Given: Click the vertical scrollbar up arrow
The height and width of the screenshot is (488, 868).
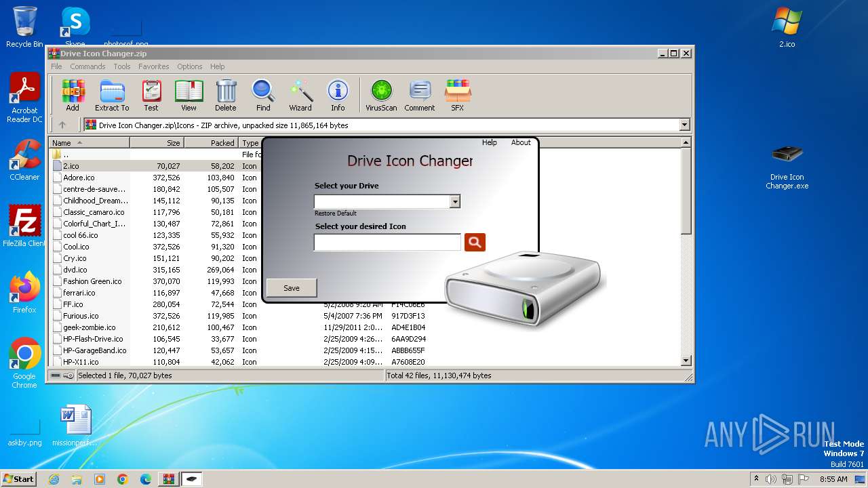Looking at the screenshot, I should (686, 142).
